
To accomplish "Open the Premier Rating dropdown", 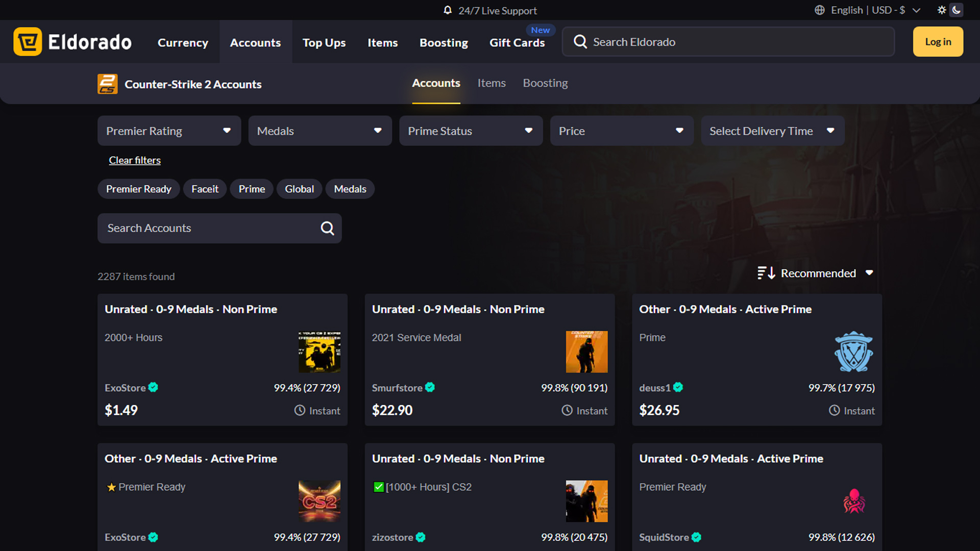I will tap(169, 131).
